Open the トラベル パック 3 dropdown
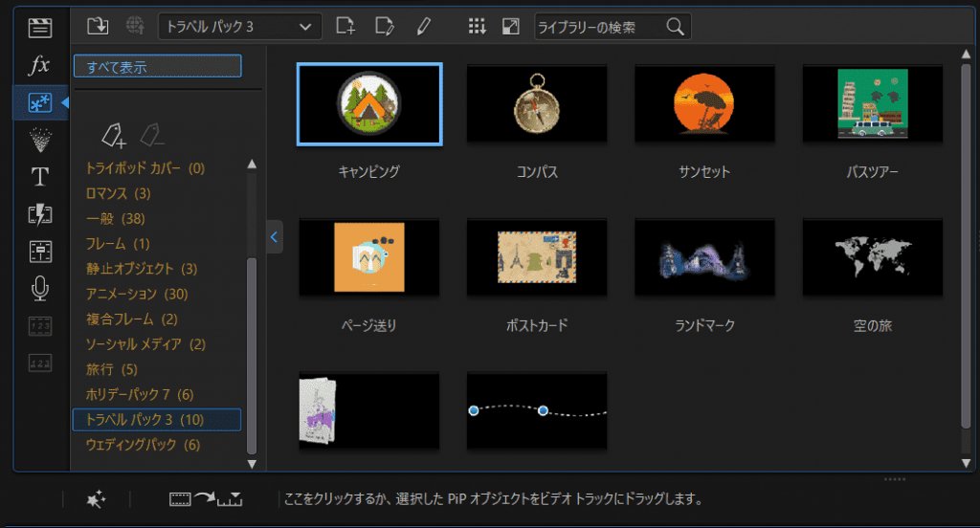Image resolution: width=980 pixels, height=528 pixels. (239, 26)
